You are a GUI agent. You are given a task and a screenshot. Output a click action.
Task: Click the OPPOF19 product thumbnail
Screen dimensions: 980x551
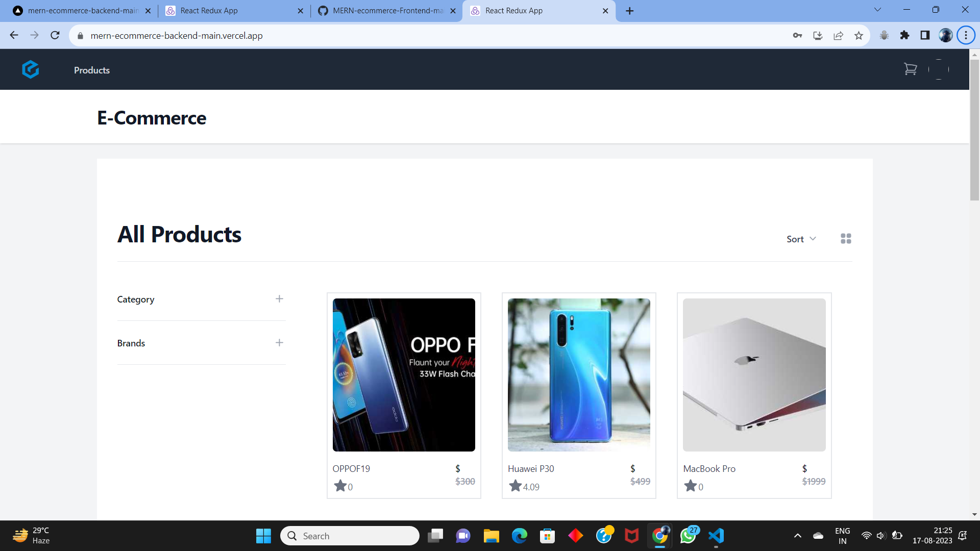403,374
